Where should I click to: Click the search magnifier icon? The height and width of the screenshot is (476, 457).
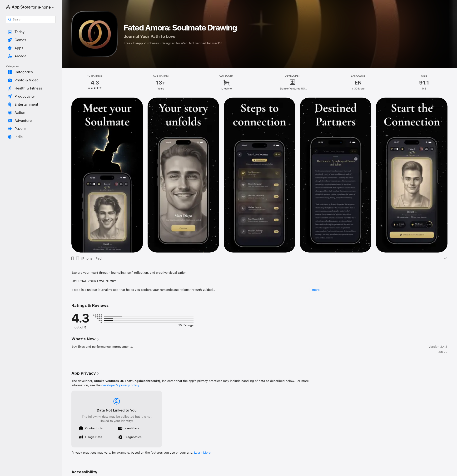click(x=10, y=20)
